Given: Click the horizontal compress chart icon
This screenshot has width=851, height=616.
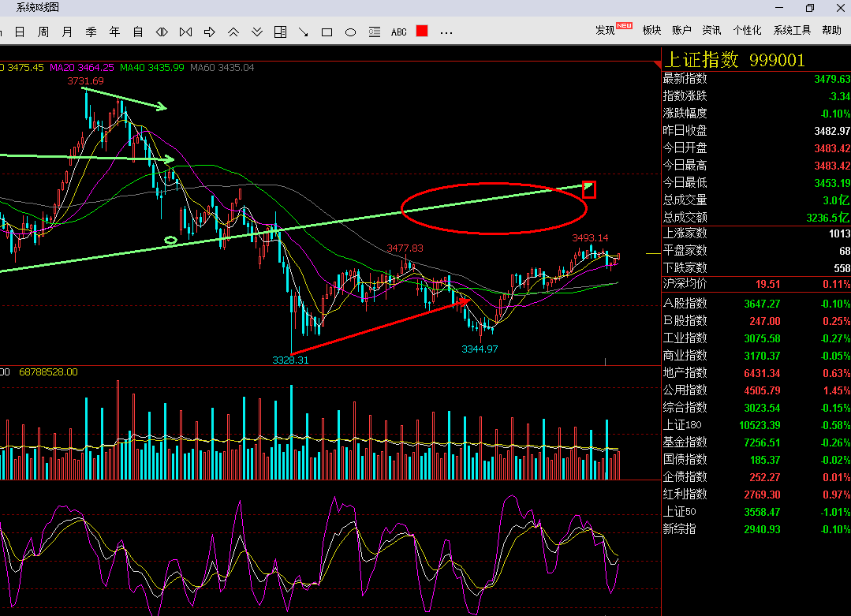Looking at the screenshot, I should point(185,32).
